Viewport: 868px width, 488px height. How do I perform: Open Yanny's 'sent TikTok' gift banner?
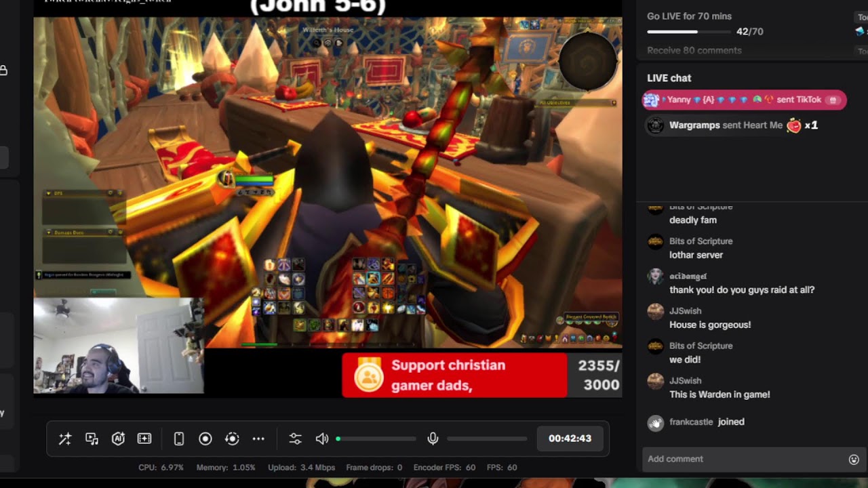(744, 100)
